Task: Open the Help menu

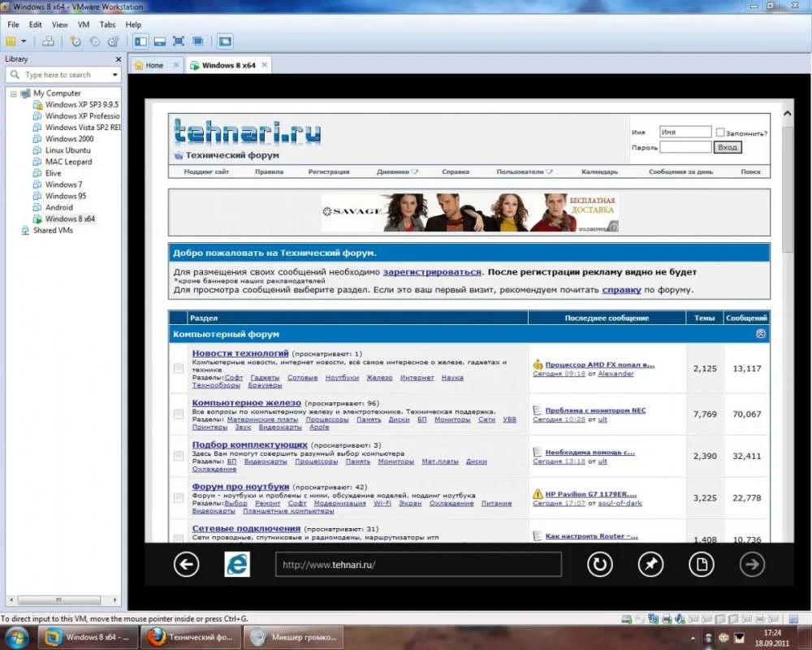Action: [133, 24]
